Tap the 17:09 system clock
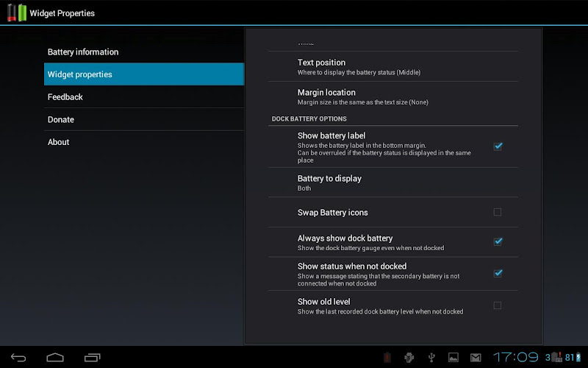Image resolution: width=588 pixels, height=368 pixels. [x=516, y=357]
